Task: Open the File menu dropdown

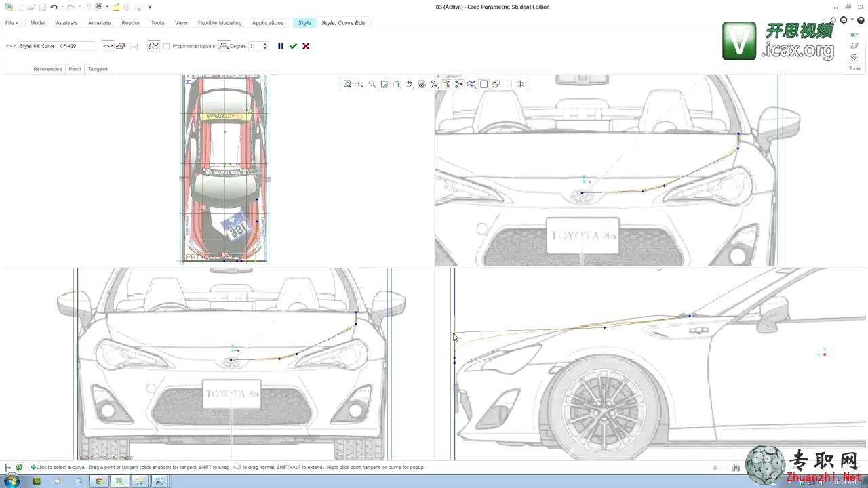Action: 12,23
